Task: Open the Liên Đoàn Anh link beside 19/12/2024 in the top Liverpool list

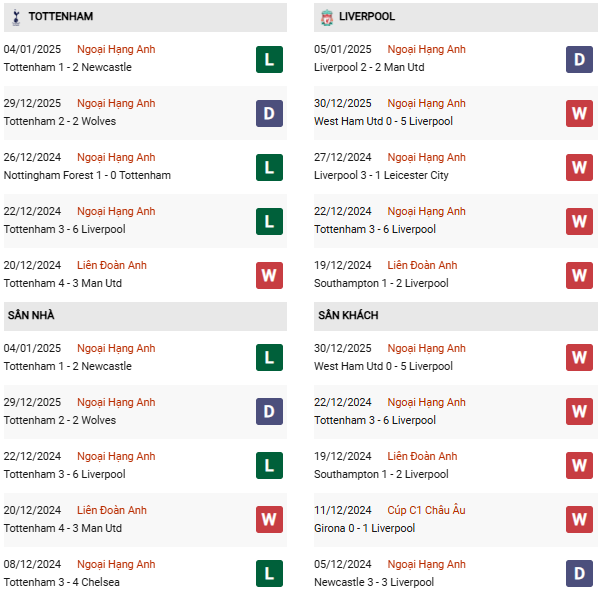Action: pyautogui.click(x=422, y=265)
